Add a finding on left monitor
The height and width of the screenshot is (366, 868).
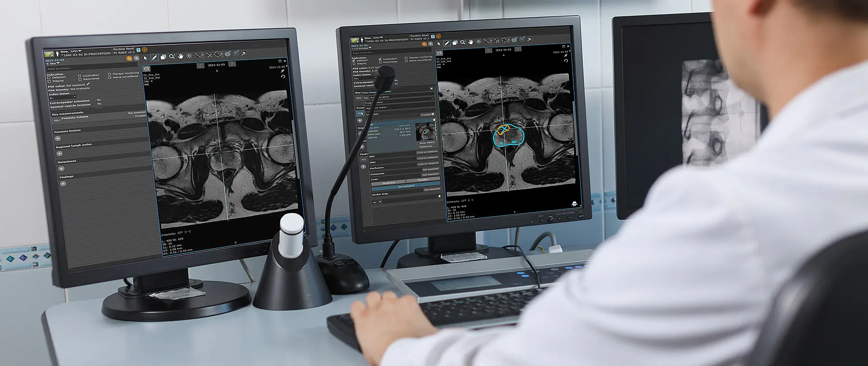[x=63, y=183]
